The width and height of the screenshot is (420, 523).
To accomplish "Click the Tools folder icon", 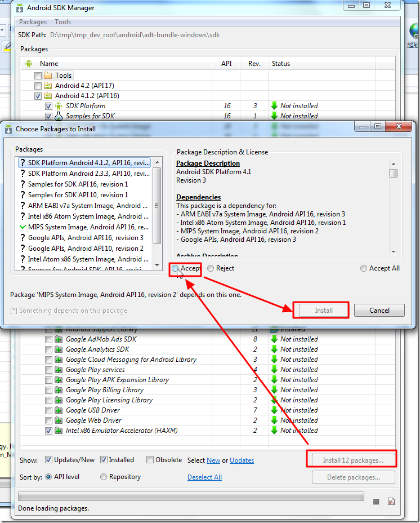I will tap(48, 76).
